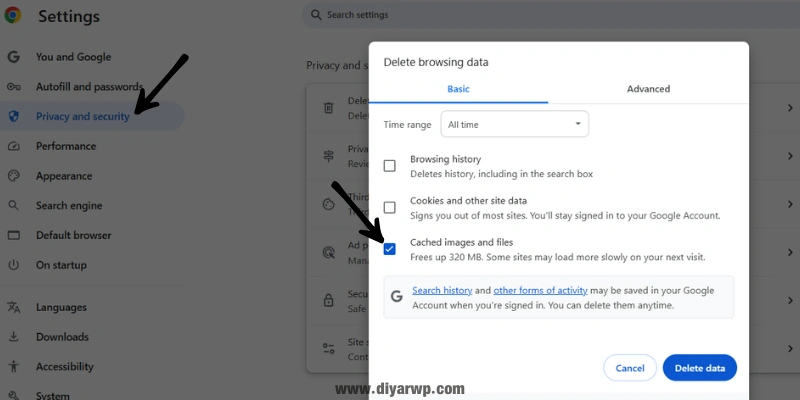Click the Chrome logo icon in Settings header
Image resolution: width=800 pixels, height=400 pixels.
coord(14,17)
